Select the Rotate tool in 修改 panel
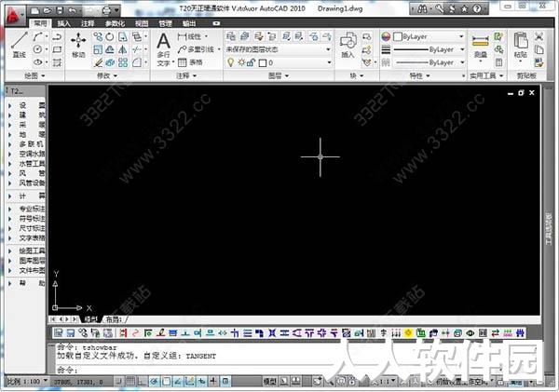559x392 pixels. [x=110, y=36]
